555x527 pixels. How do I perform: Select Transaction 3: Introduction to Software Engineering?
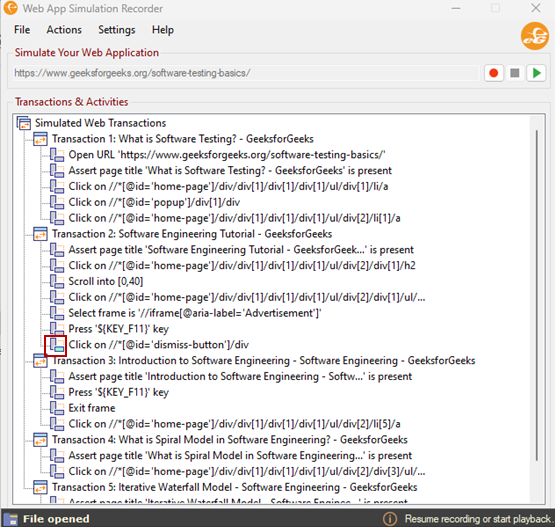(x=264, y=361)
